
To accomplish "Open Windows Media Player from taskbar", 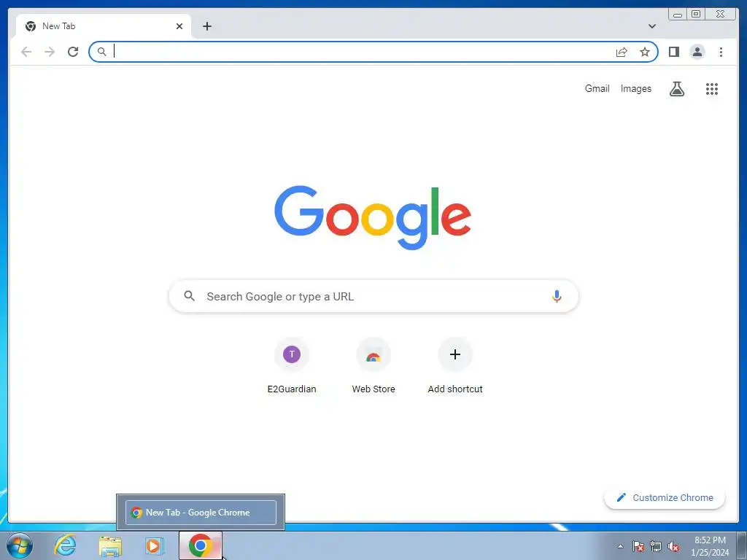I will point(154,545).
